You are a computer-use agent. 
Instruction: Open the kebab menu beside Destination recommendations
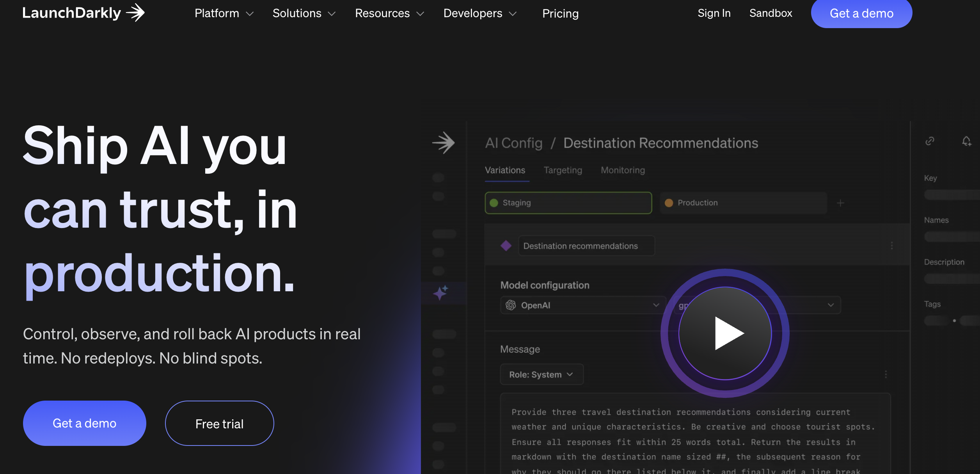pos(891,246)
